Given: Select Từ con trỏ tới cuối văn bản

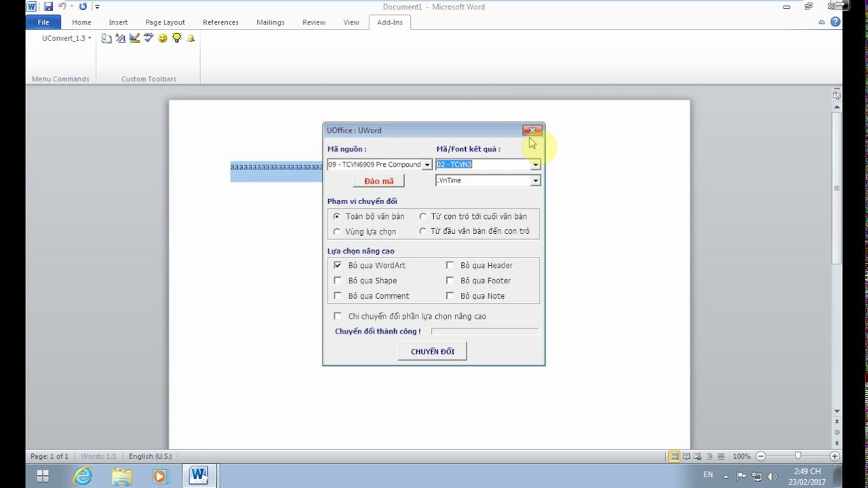Looking at the screenshot, I should click(x=422, y=216).
